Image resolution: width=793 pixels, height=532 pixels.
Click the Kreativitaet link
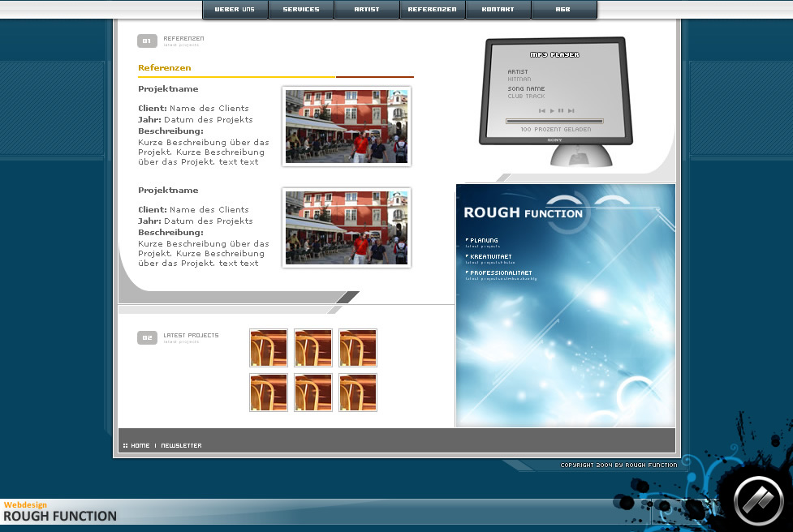coord(490,257)
